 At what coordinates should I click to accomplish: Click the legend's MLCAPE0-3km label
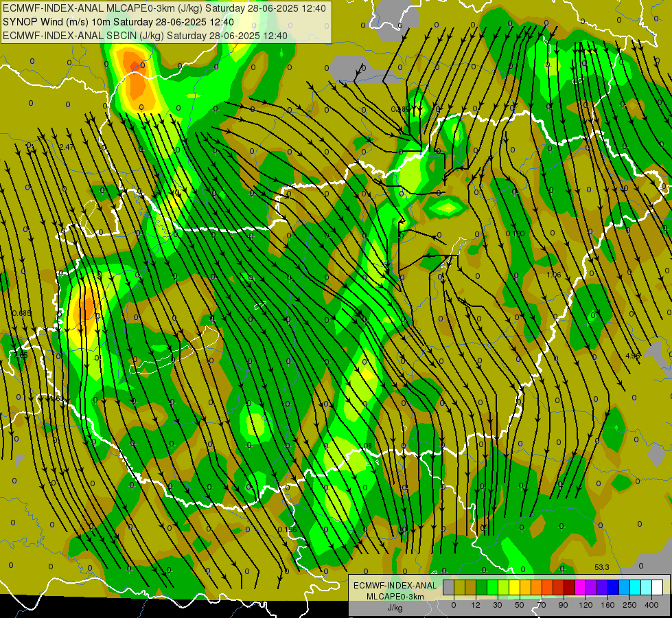(x=395, y=597)
